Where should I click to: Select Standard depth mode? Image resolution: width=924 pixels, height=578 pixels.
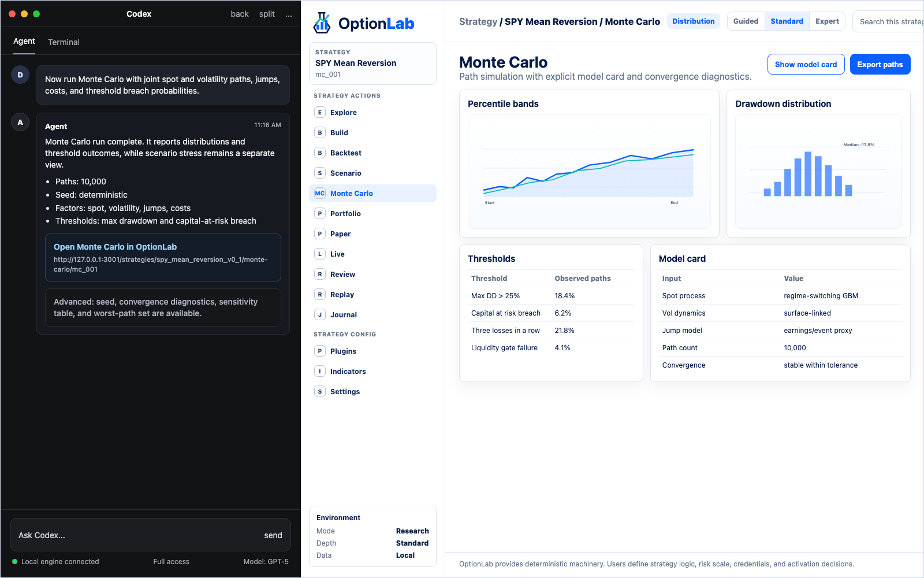787,21
